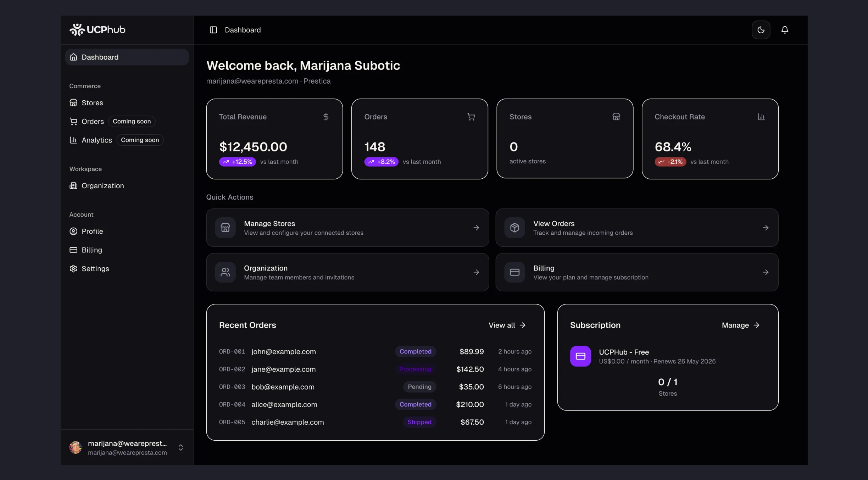Screen dimensions: 868x480
Task: Click the Coming soon badge next to Analytics
Action: pyautogui.click(x=140, y=140)
